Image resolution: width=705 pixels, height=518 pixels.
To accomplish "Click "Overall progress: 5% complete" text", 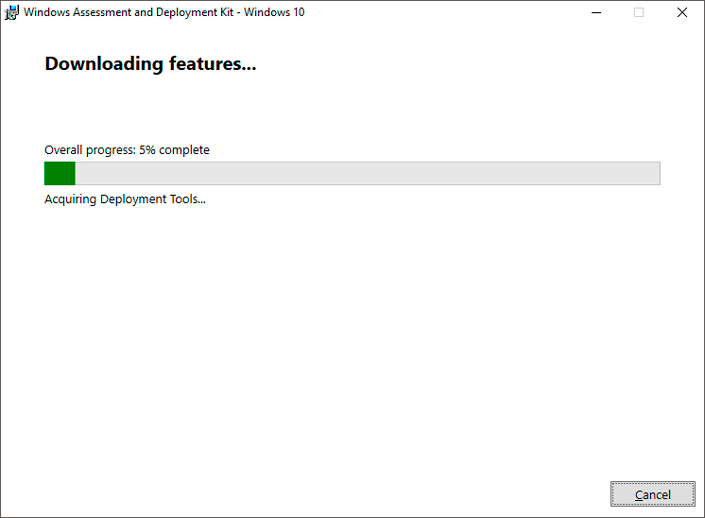I will pos(127,150).
